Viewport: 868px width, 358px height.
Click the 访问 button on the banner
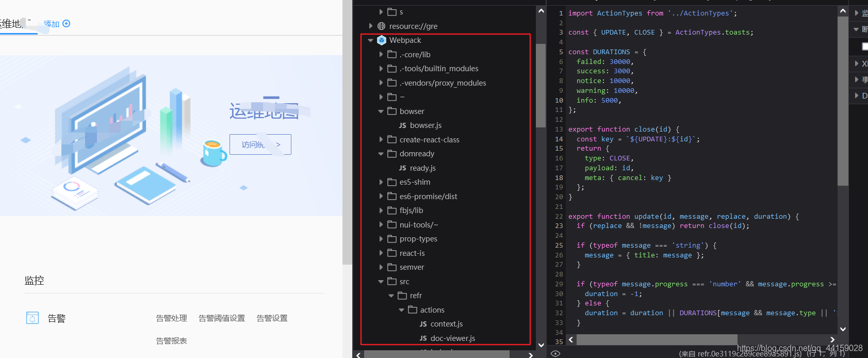tap(260, 144)
